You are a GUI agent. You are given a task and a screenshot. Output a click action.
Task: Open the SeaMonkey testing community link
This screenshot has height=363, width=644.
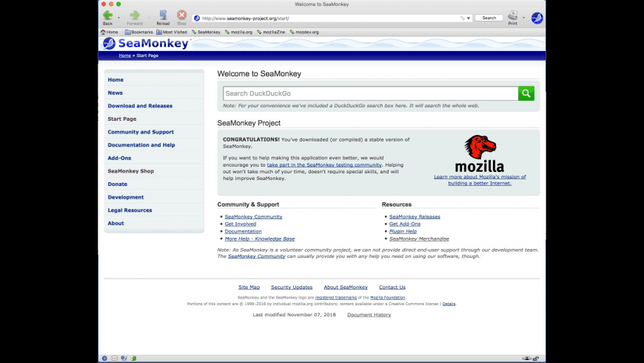point(324,165)
